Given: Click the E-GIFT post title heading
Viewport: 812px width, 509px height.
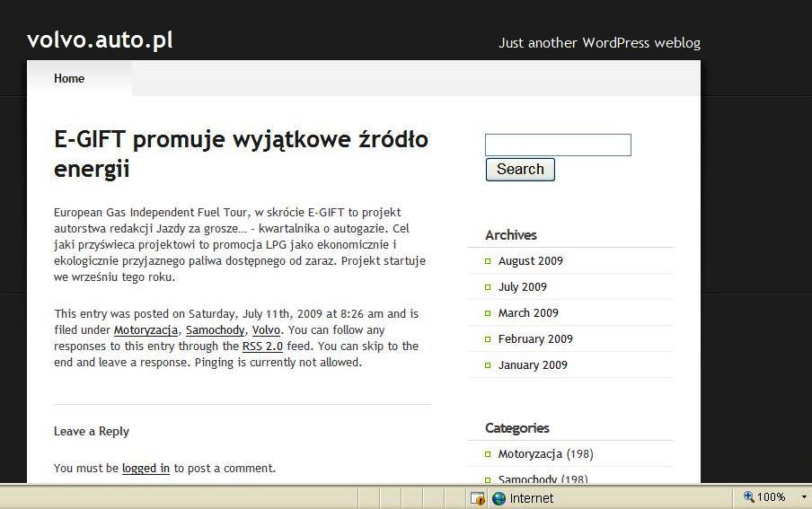Looking at the screenshot, I should click(x=241, y=154).
